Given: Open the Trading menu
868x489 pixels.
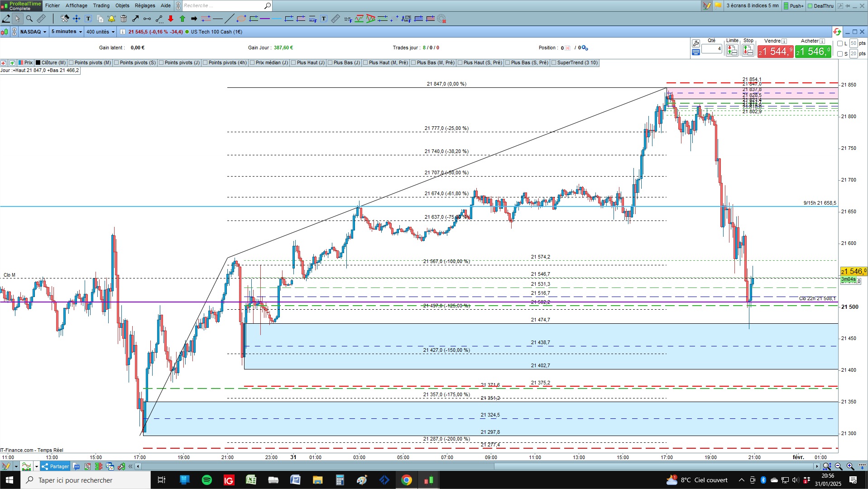Looking at the screenshot, I should click(101, 5).
